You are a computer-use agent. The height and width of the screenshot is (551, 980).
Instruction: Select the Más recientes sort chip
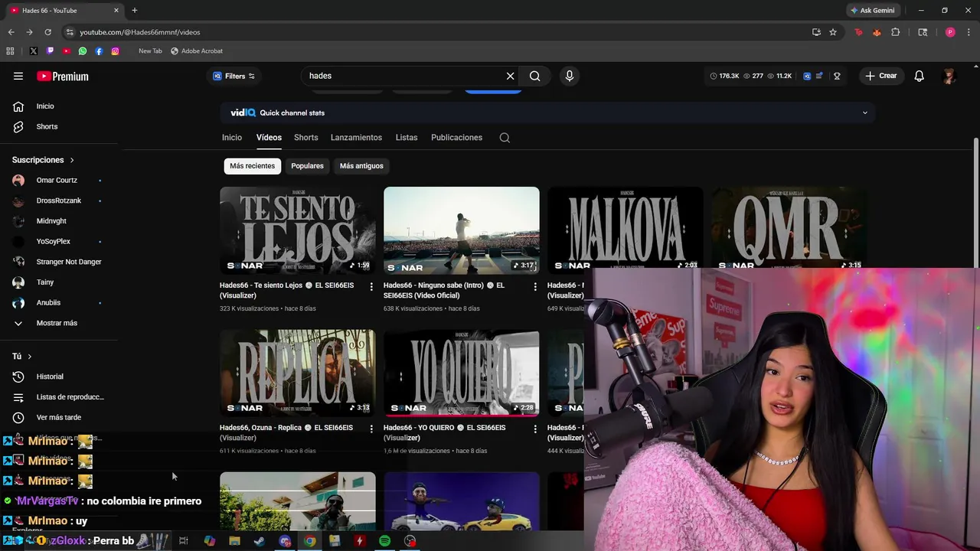tap(252, 166)
